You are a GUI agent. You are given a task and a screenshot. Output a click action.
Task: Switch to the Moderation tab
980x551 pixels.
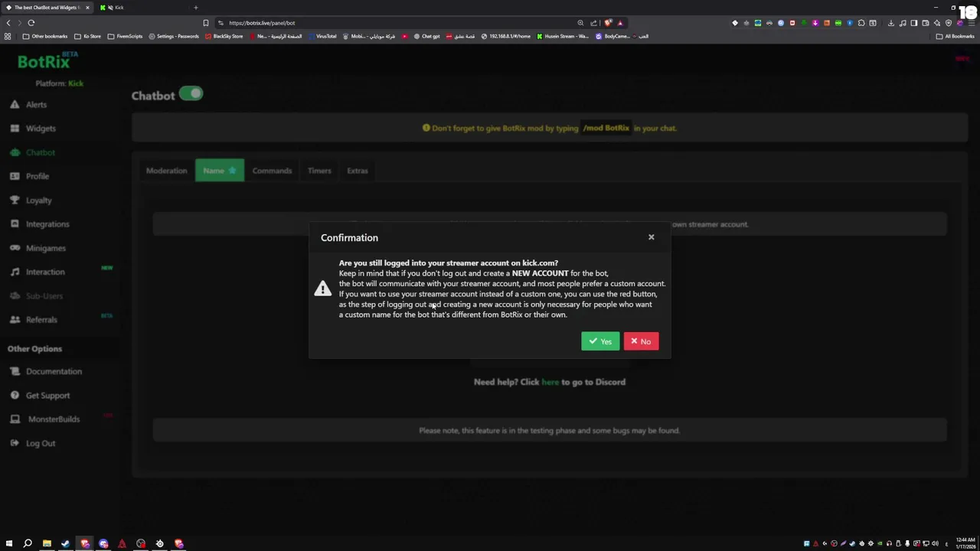tap(166, 171)
